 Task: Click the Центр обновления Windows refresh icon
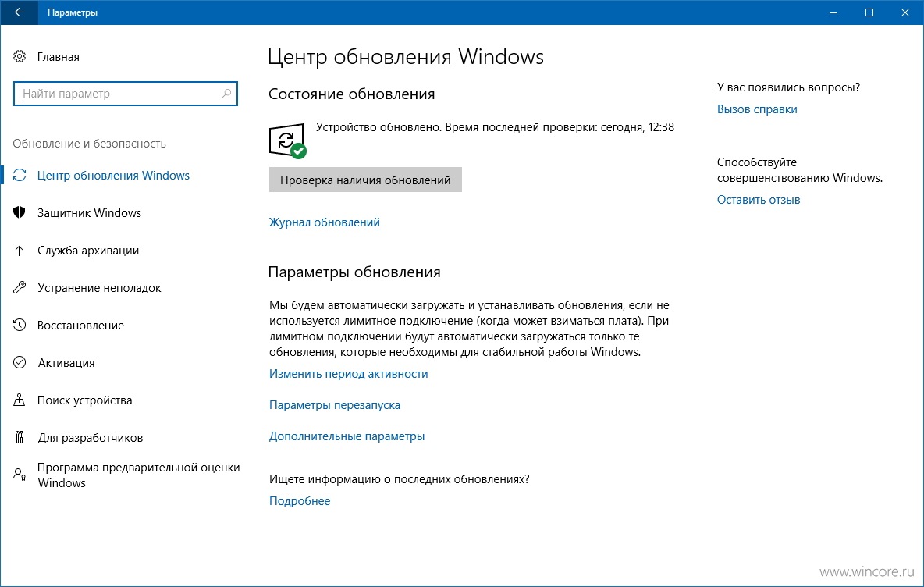coord(20,175)
